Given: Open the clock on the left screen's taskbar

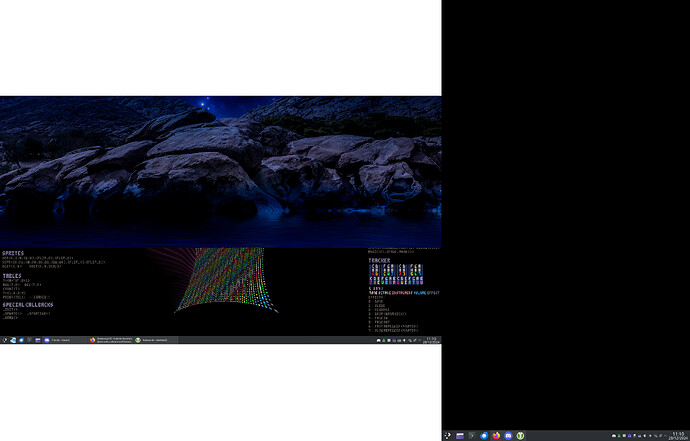Looking at the screenshot, I should click(x=431, y=340).
